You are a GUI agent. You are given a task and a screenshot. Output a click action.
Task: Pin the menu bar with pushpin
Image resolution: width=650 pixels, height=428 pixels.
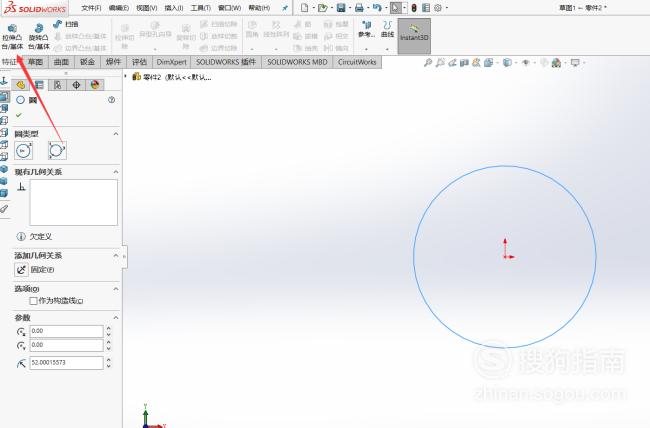pos(285,8)
